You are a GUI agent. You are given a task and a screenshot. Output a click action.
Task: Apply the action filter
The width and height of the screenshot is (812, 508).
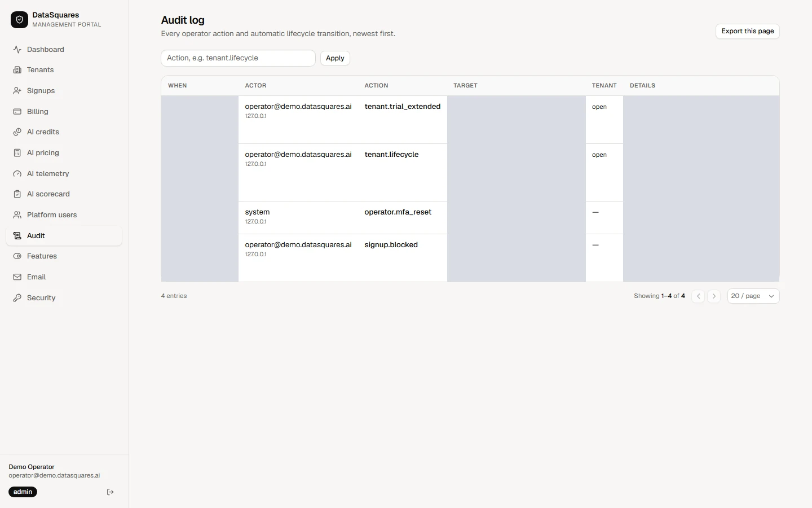click(335, 58)
